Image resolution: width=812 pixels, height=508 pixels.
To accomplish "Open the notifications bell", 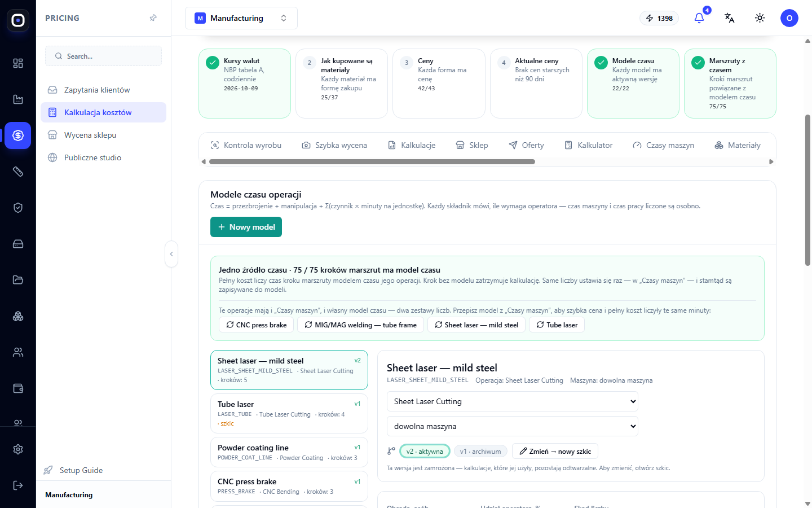I will (699, 18).
